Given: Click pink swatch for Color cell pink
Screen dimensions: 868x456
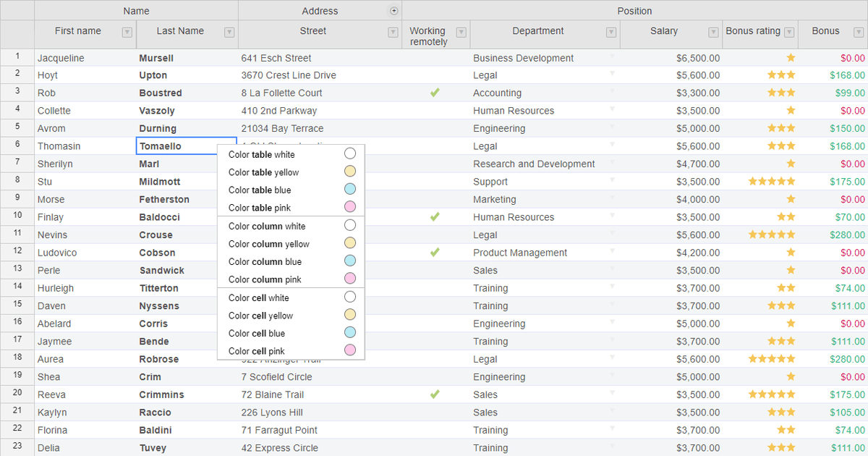Looking at the screenshot, I should 350,351.
